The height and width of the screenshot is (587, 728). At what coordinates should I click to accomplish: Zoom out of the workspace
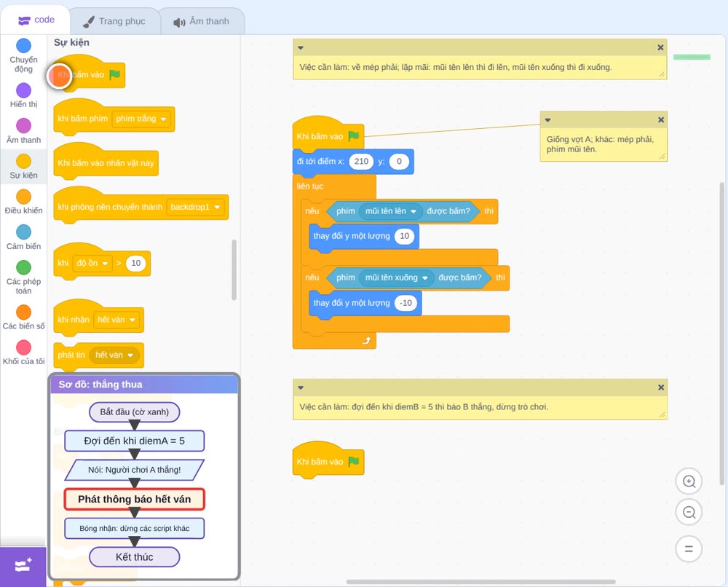coord(689,512)
